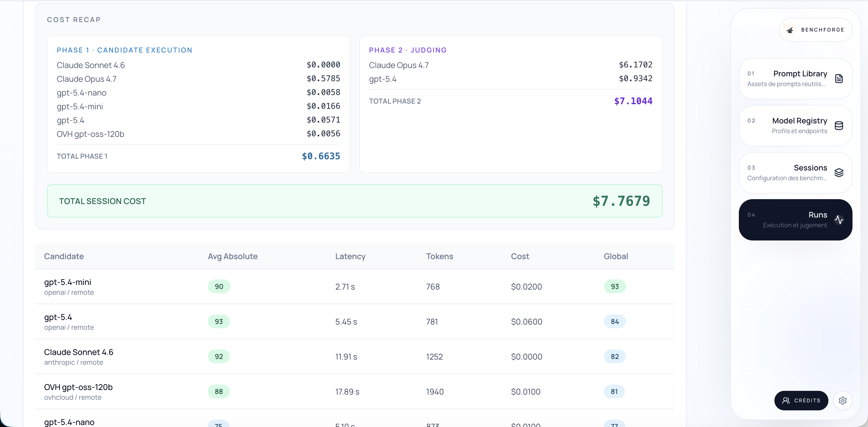The height and width of the screenshot is (427, 868).
Task: Click the latency value 17.89 s
Action: pyautogui.click(x=347, y=392)
